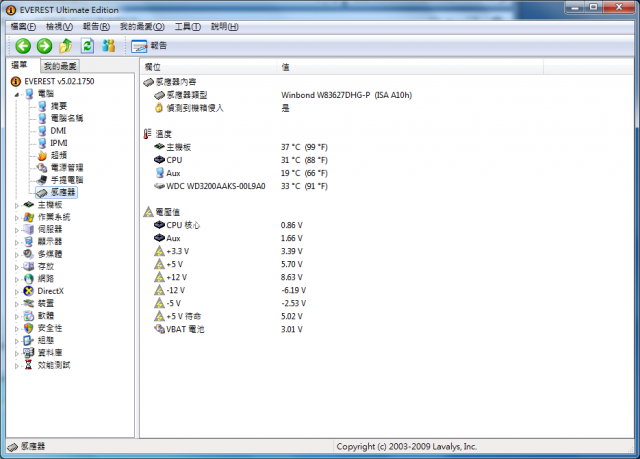Image resolution: width=640 pixels, height=459 pixels.
Task: Select the 摘要 summary tree item
Action: click(58, 106)
